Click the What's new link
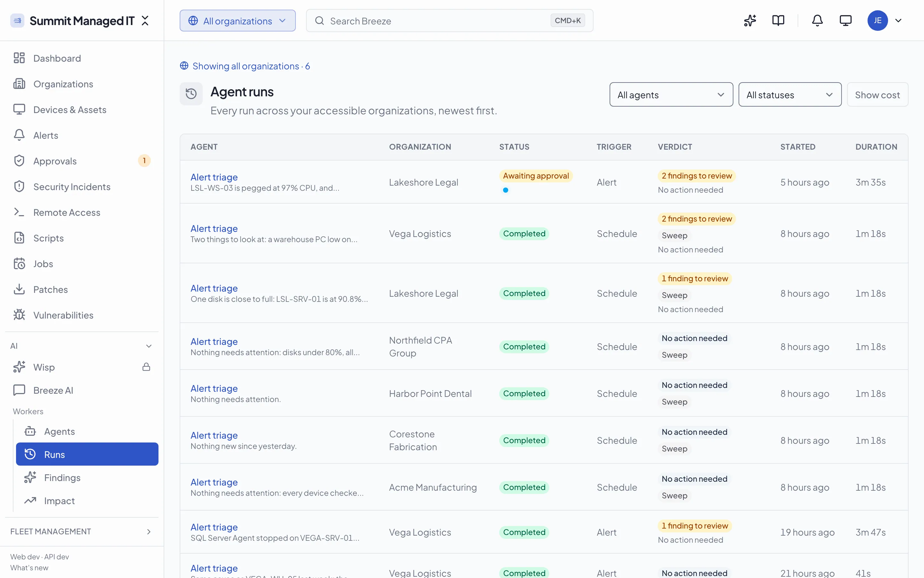Image resolution: width=924 pixels, height=578 pixels. [x=30, y=568]
